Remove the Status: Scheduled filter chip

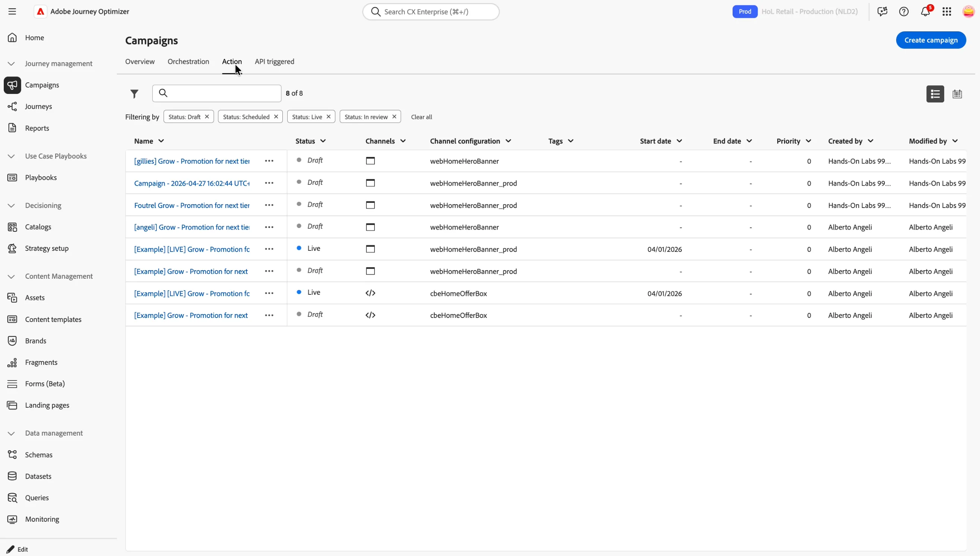(276, 117)
